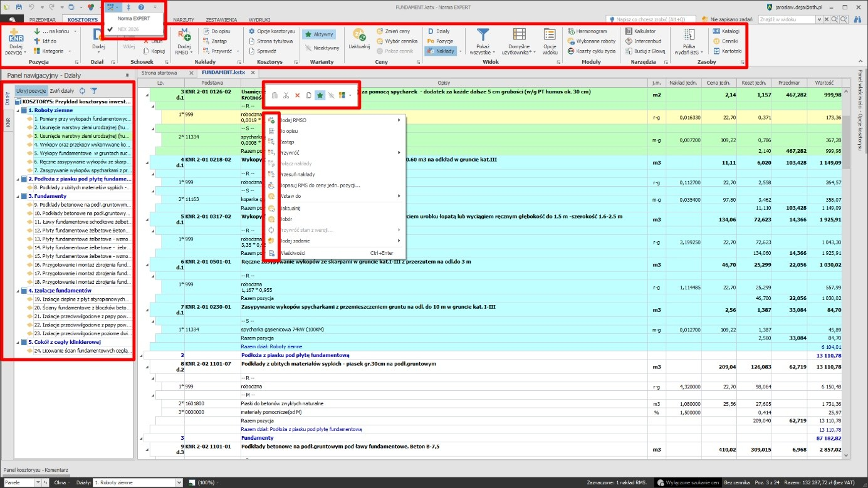The width and height of the screenshot is (868, 488).
Task: Click the red delete X in mini toolbar
Action: click(x=298, y=95)
